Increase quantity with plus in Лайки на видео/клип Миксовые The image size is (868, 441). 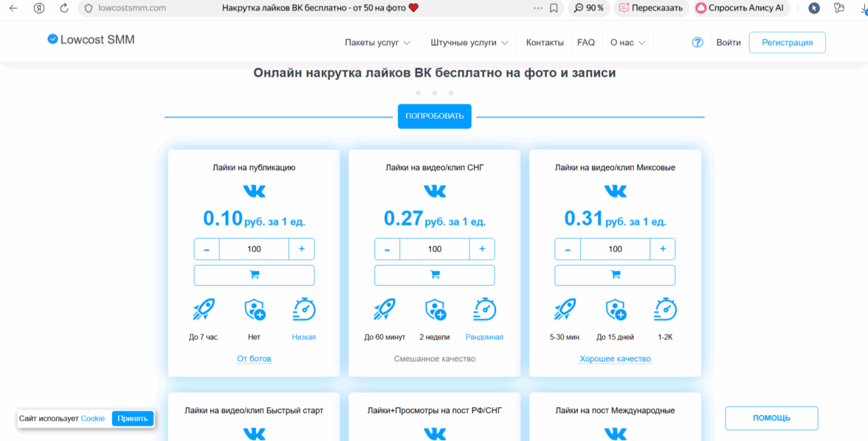click(663, 249)
